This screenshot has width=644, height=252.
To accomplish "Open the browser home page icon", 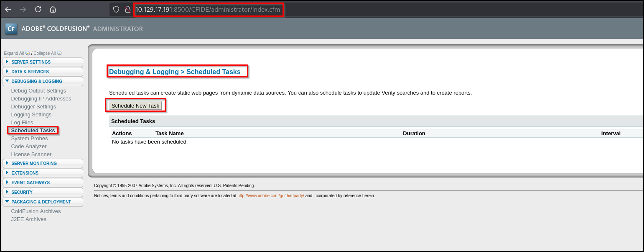I will tap(52, 9).
